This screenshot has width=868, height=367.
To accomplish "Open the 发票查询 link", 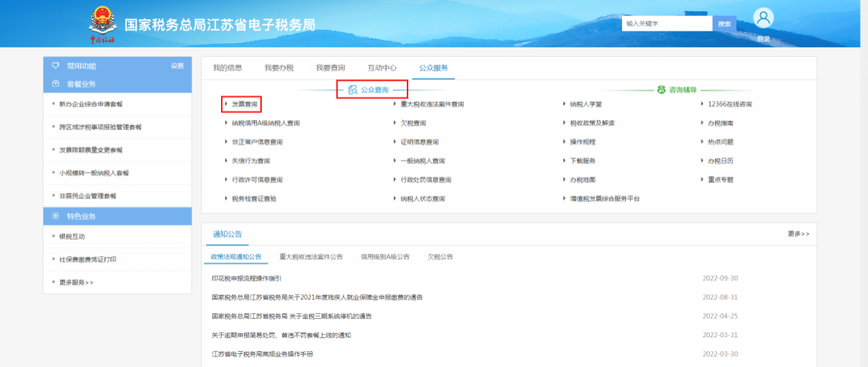I will click(244, 104).
